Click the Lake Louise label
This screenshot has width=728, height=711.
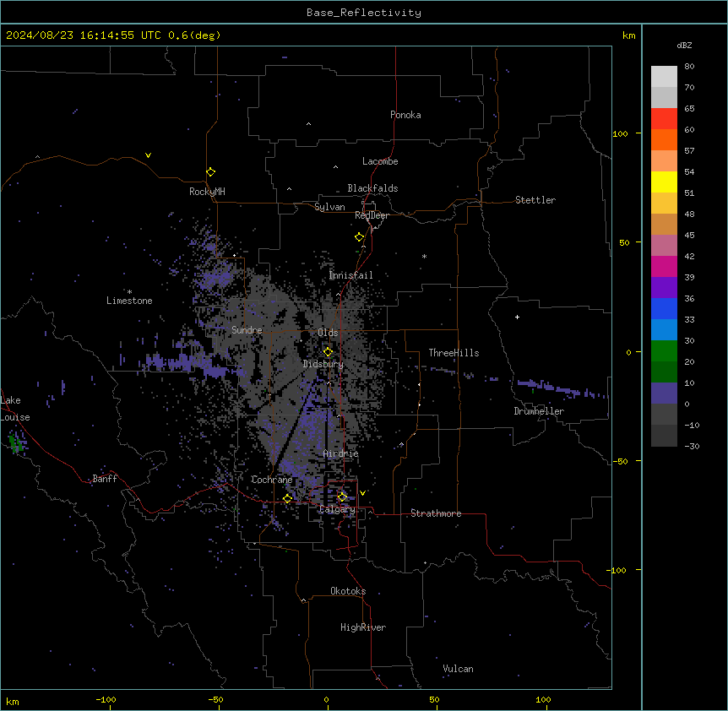coord(15,409)
